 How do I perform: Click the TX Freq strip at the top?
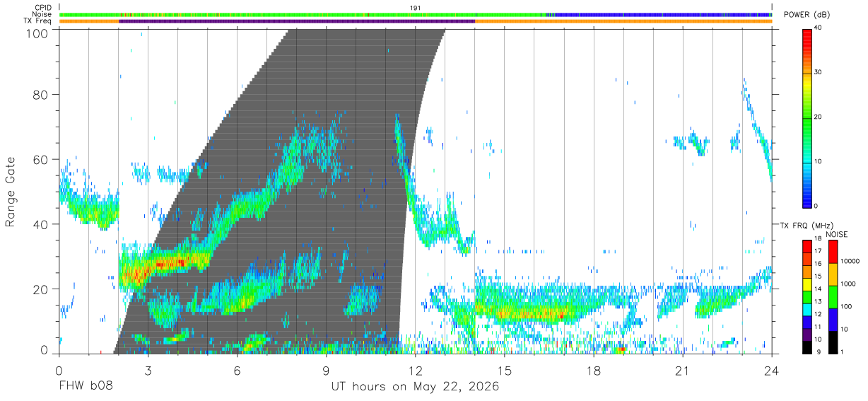[x=416, y=21]
